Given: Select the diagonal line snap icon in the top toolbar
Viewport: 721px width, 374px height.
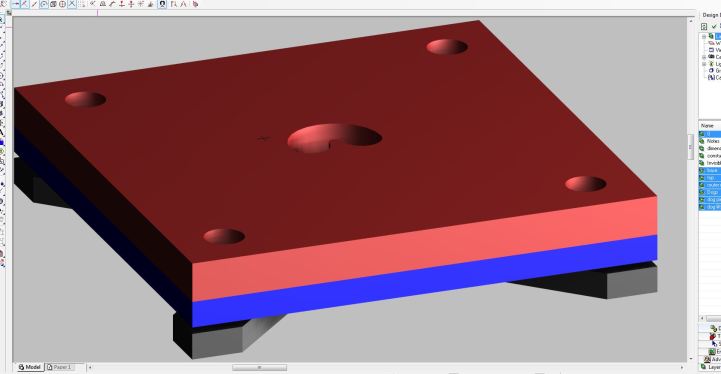Looking at the screenshot, I should pyautogui.click(x=34, y=4).
